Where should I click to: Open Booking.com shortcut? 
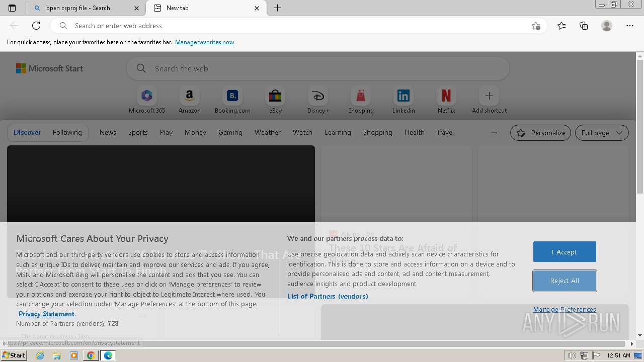(x=232, y=101)
